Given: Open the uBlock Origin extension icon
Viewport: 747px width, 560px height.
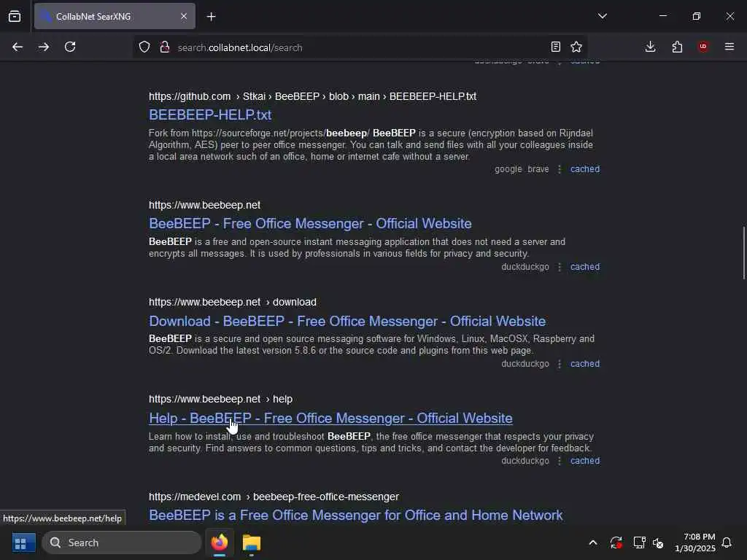Looking at the screenshot, I should pyautogui.click(x=703, y=47).
